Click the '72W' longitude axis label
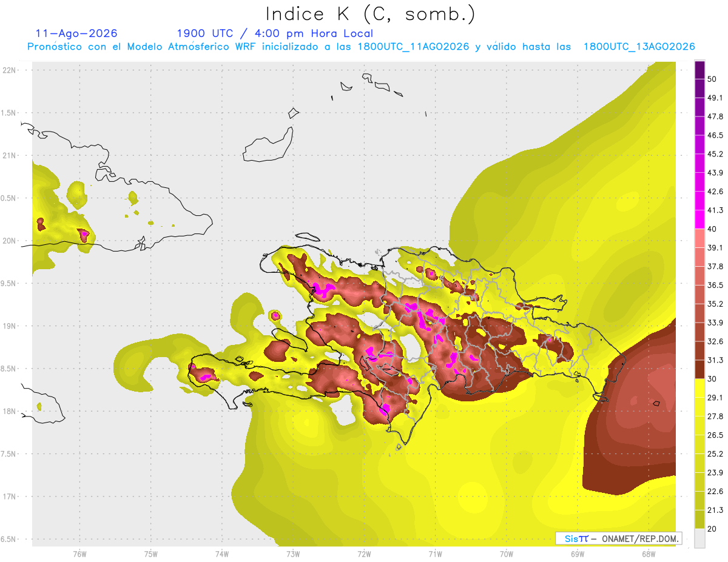Viewport: 728px width, 562px height. point(364,554)
